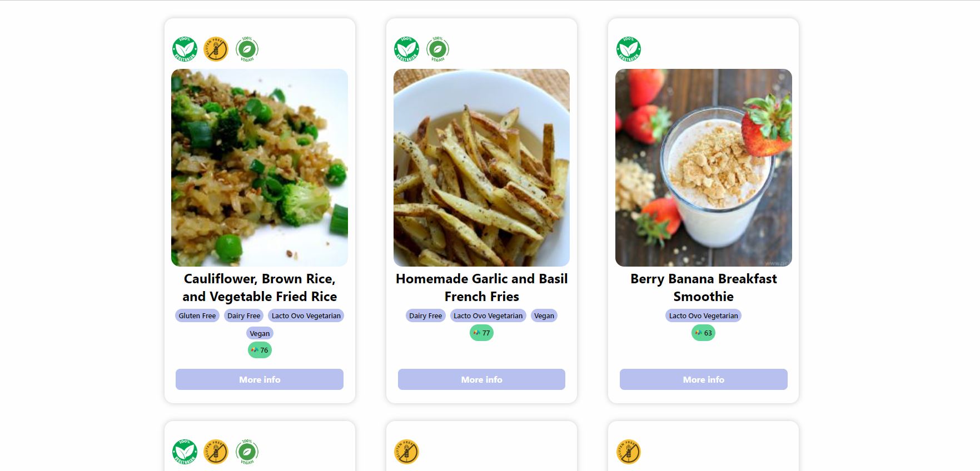Image resolution: width=980 pixels, height=471 pixels.
Task: Click the Lacto Ovo Vegetarian tag on the Smoothie card
Action: coord(703,315)
